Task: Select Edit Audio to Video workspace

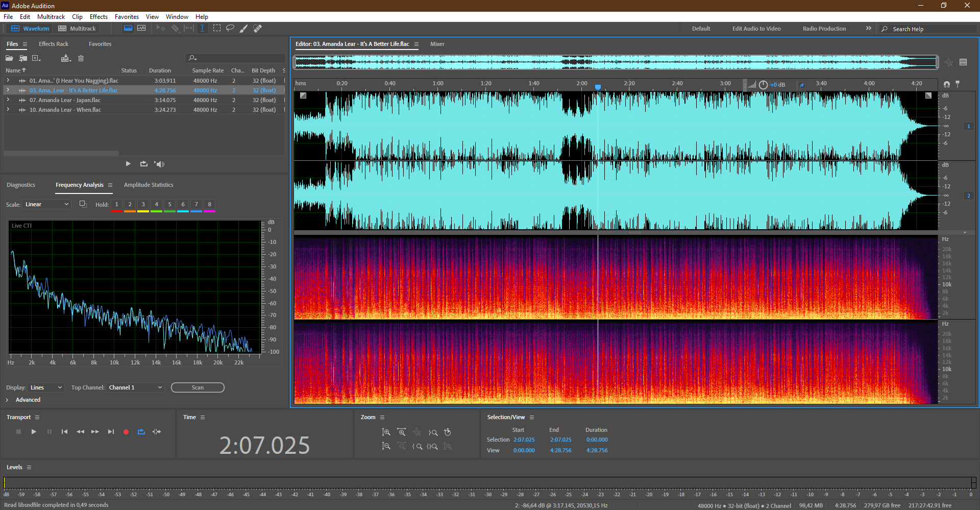Action: [756, 29]
